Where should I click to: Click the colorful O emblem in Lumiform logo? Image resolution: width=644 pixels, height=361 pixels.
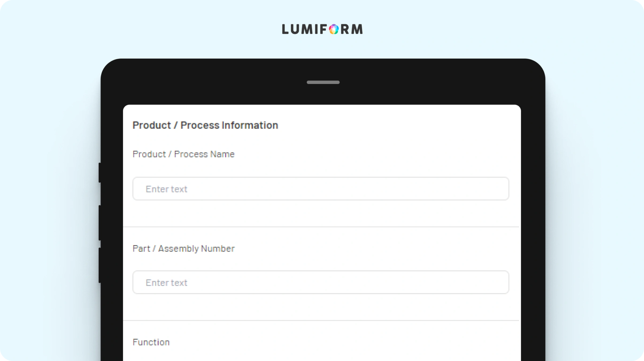(x=334, y=29)
